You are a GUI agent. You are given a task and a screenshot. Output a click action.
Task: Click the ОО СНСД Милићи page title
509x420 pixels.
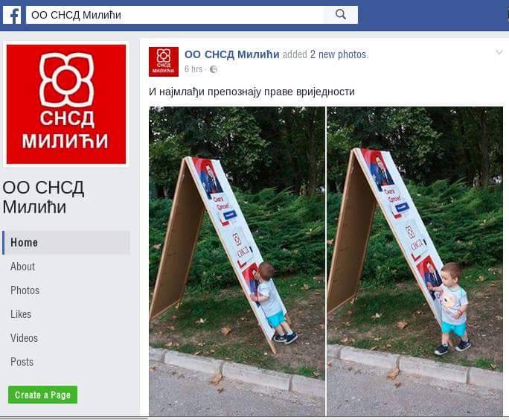pos(43,197)
